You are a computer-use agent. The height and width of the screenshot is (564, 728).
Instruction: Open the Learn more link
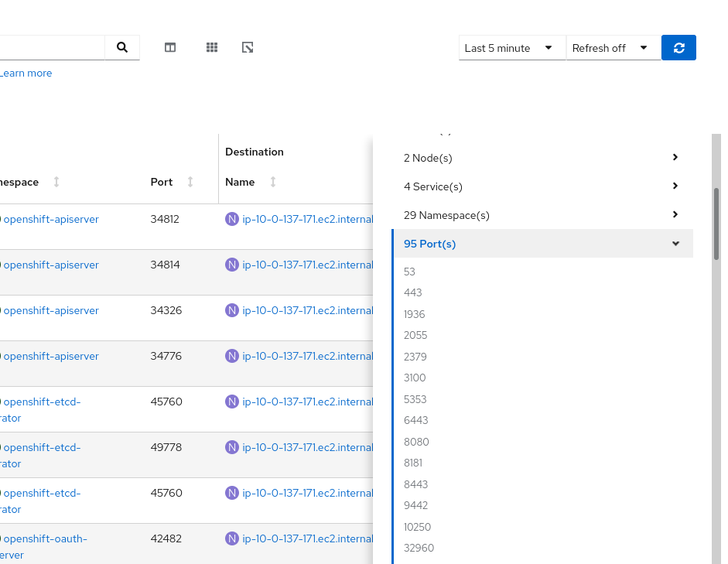[x=26, y=73]
